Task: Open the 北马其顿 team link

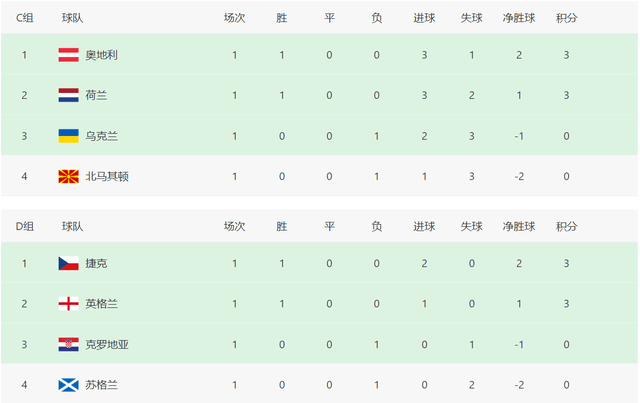Action: tap(107, 176)
